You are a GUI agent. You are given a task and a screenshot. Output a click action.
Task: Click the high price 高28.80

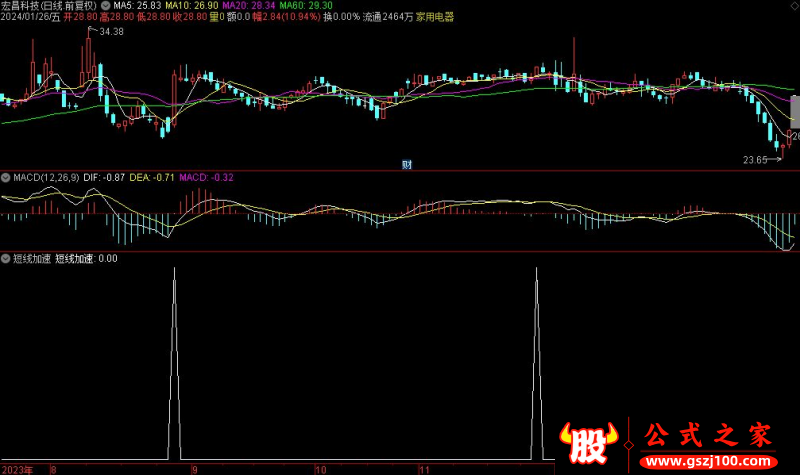[117, 17]
